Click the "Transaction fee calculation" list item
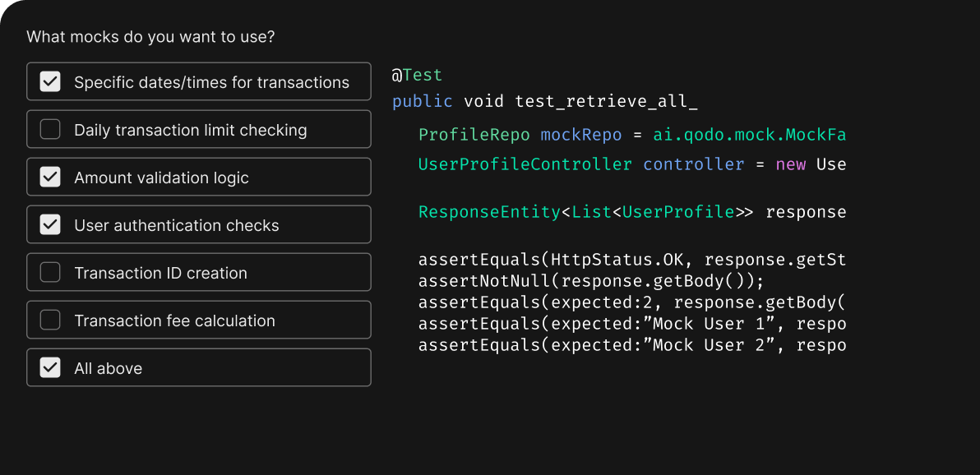Image resolution: width=980 pixels, height=475 pixels. pos(198,320)
